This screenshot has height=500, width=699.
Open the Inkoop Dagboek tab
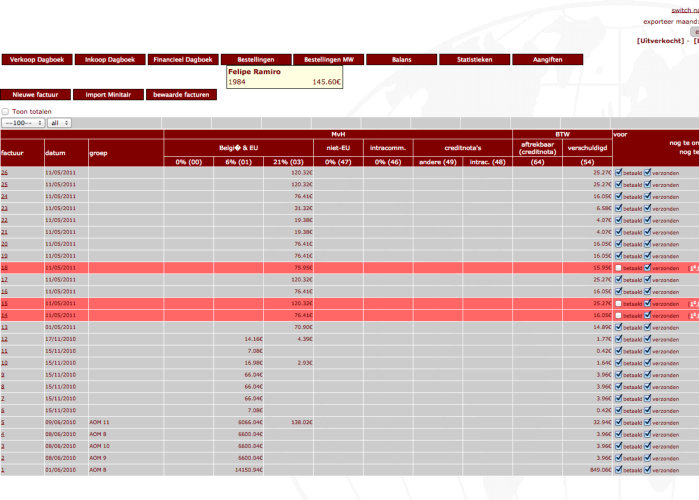pyautogui.click(x=110, y=59)
